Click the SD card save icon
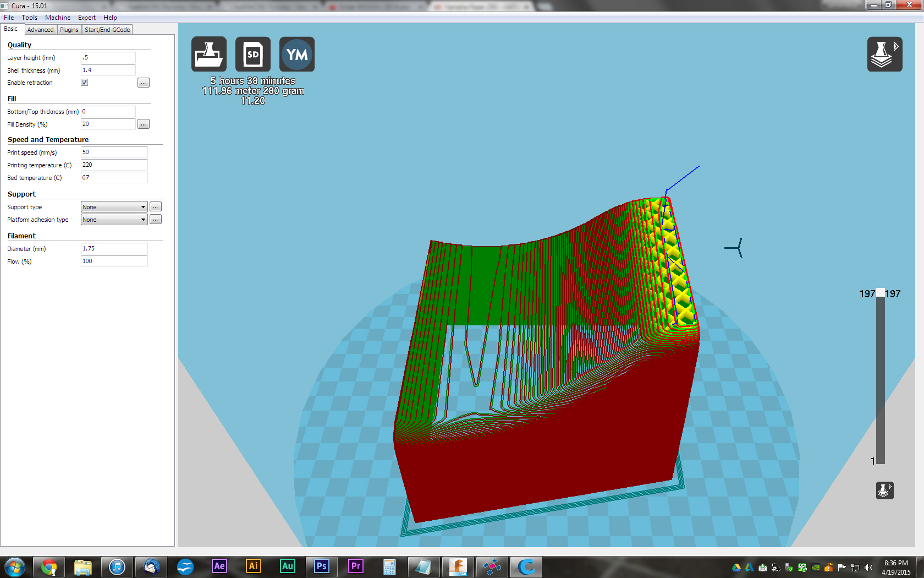This screenshot has width=924, height=578. tap(253, 54)
